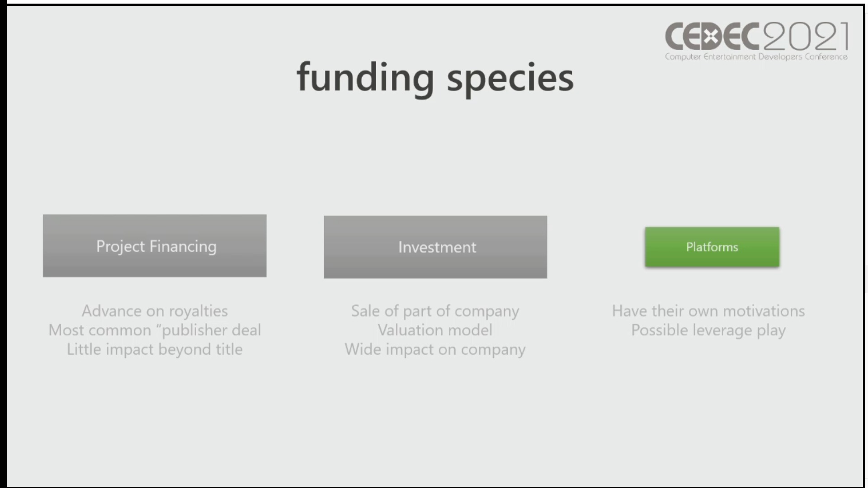Click the Most common publisher deal line
Image resolution: width=868 pixels, height=488 pixels.
click(155, 330)
